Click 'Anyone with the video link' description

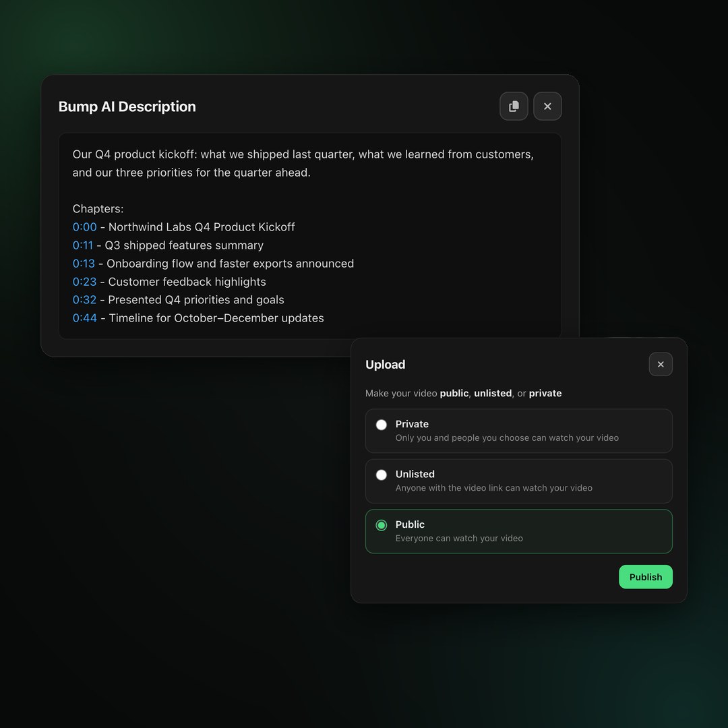[494, 488]
